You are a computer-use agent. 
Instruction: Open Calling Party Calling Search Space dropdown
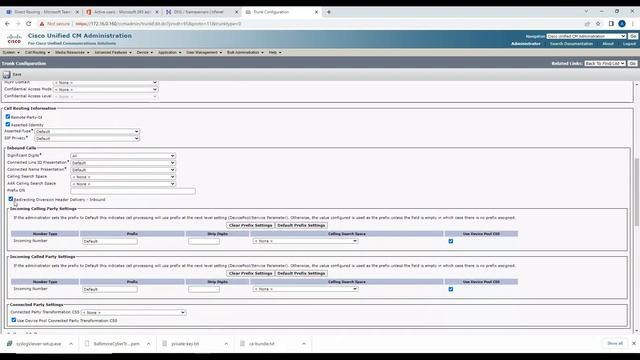[305, 241]
